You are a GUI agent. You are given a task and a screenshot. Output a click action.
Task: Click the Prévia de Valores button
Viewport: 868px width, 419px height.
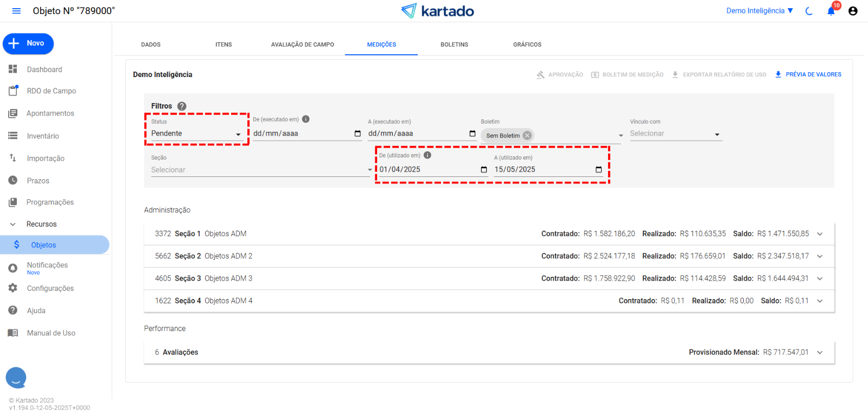point(808,75)
